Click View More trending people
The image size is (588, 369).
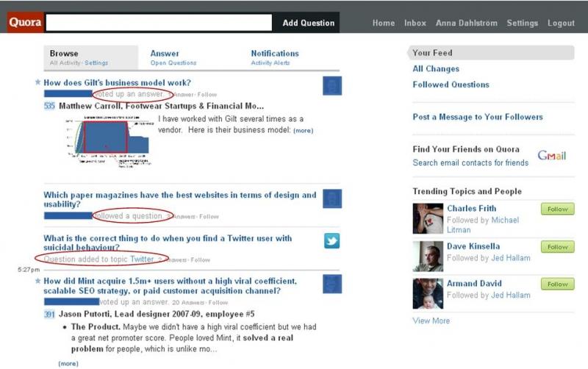(431, 320)
